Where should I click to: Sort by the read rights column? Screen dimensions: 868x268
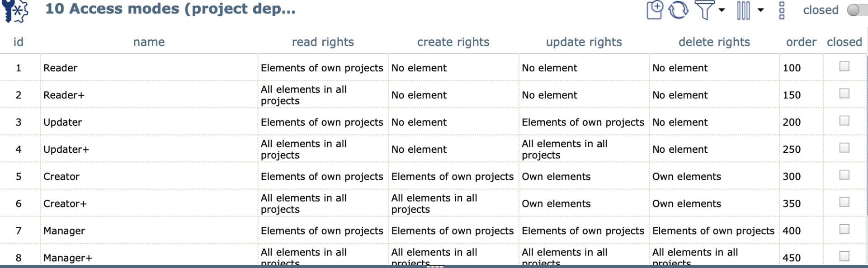tap(322, 42)
